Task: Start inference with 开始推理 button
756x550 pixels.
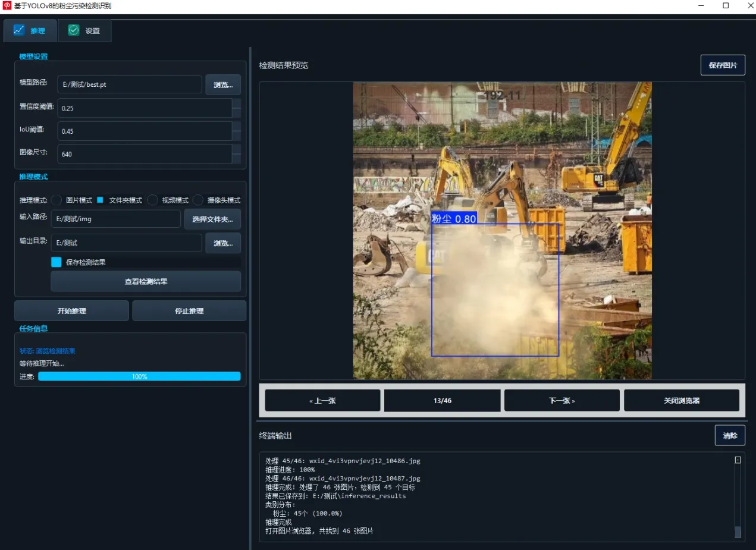Action: click(71, 311)
